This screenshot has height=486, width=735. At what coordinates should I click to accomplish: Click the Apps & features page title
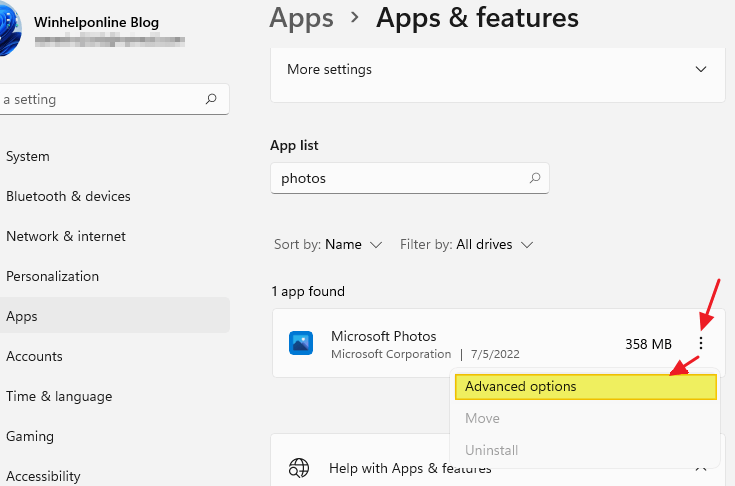[x=477, y=18]
